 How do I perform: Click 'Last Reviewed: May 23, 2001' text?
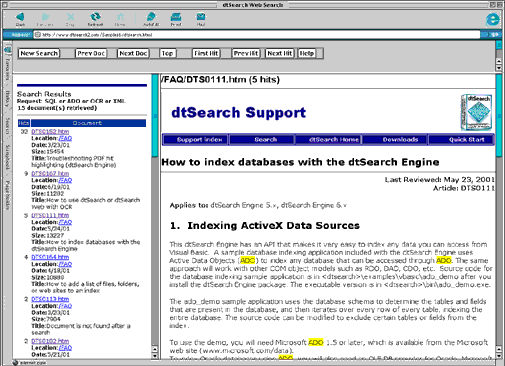[440, 180]
